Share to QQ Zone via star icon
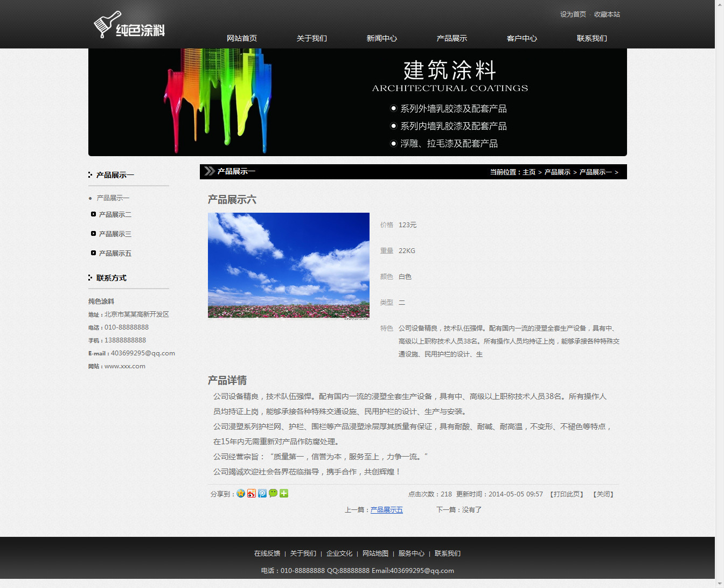 coord(241,493)
